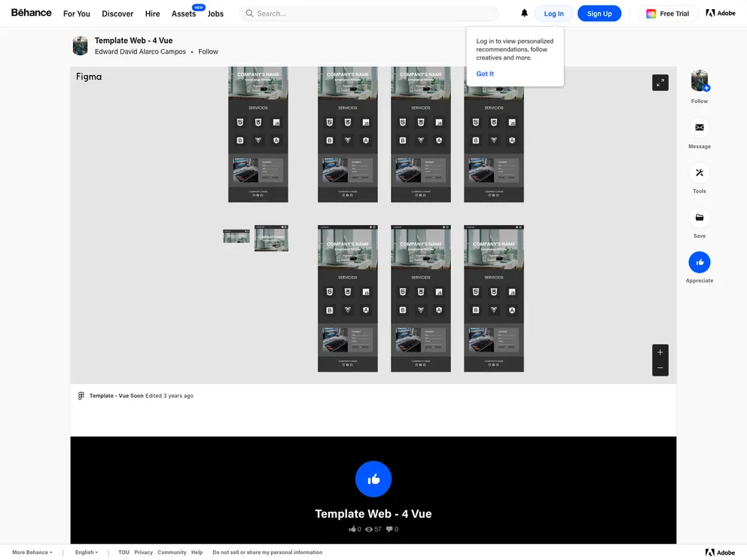This screenshot has height=560, width=747.
Task: Save project with folder icon
Action: (x=699, y=218)
